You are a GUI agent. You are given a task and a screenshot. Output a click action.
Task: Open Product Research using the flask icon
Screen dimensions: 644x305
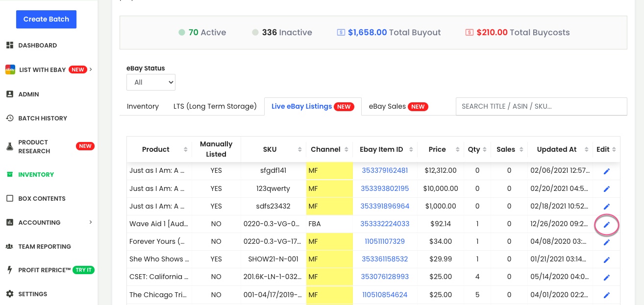(x=10, y=146)
